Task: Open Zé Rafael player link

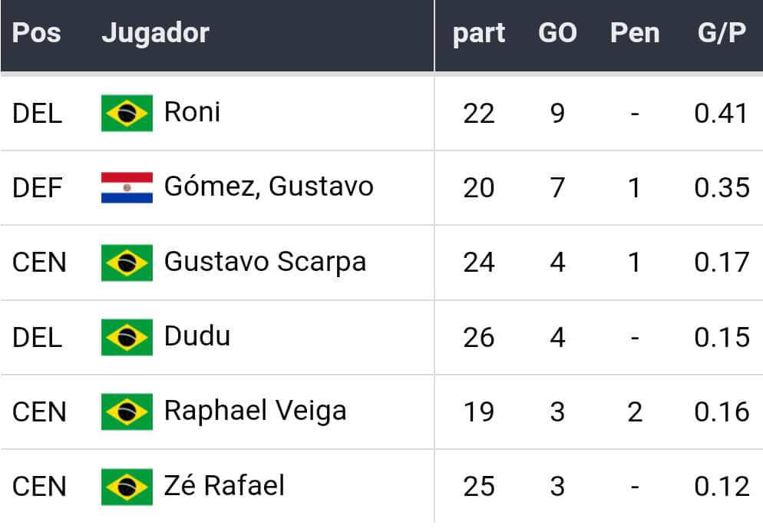Action: click(224, 485)
